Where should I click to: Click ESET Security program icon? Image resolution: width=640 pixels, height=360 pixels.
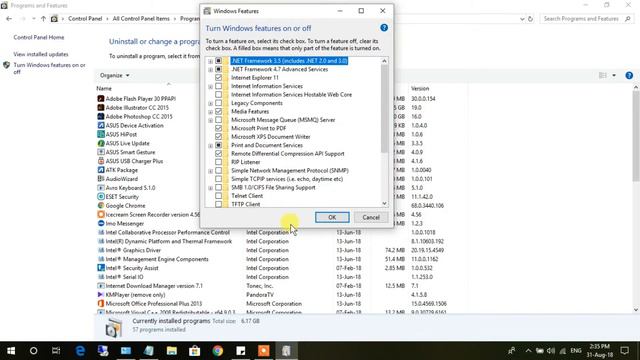coord(101,197)
